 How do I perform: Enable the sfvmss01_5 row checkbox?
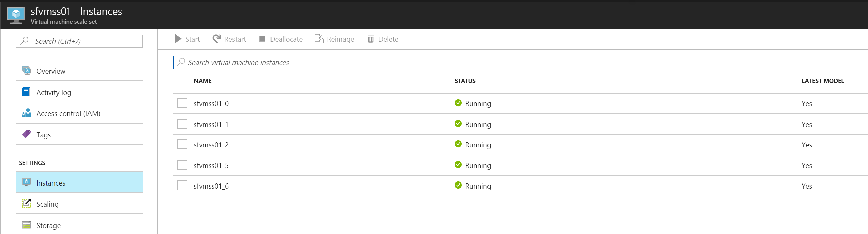(182, 165)
